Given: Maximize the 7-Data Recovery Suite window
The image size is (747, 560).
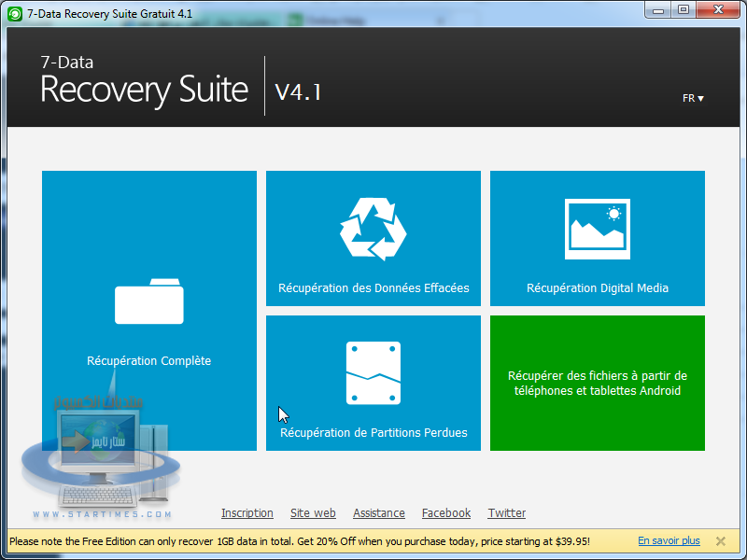Looking at the screenshot, I should coord(684,10).
